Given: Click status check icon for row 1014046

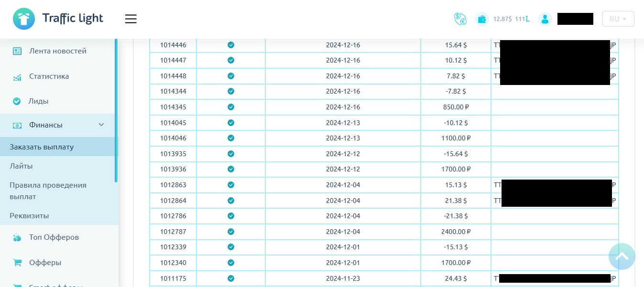Looking at the screenshot, I should 231,138.
